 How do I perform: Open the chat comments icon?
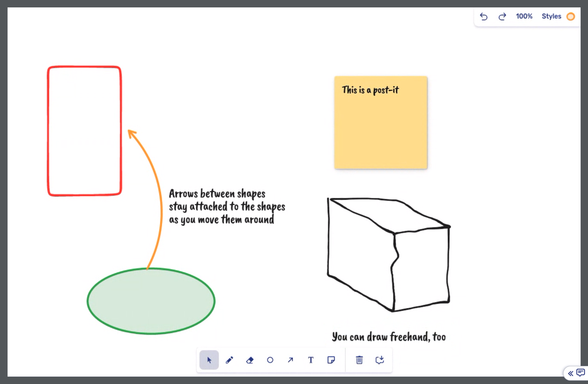(580, 372)
